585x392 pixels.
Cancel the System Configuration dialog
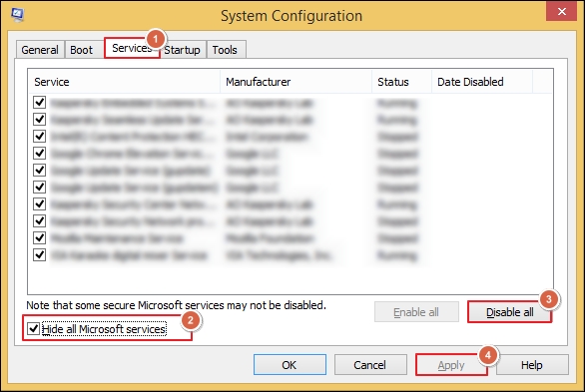(370, 364)
